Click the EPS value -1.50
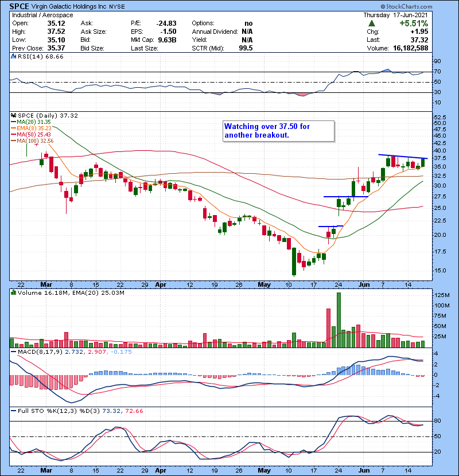Screen dimensions: 459x476 (168, 32)
